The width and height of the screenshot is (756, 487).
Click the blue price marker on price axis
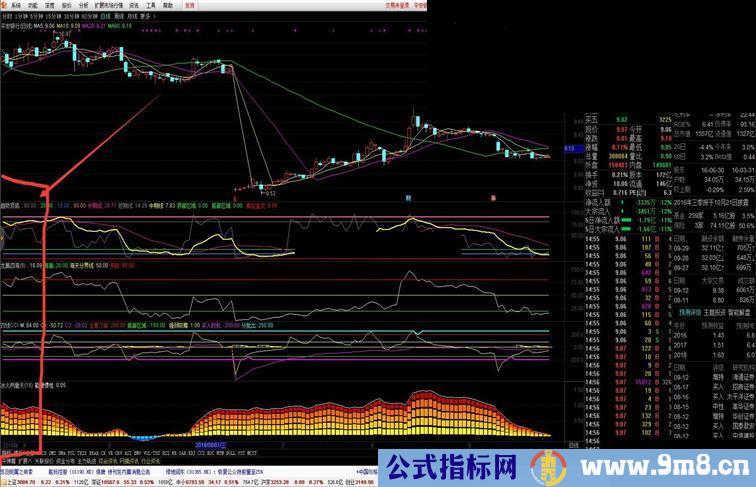click(568, 149)
